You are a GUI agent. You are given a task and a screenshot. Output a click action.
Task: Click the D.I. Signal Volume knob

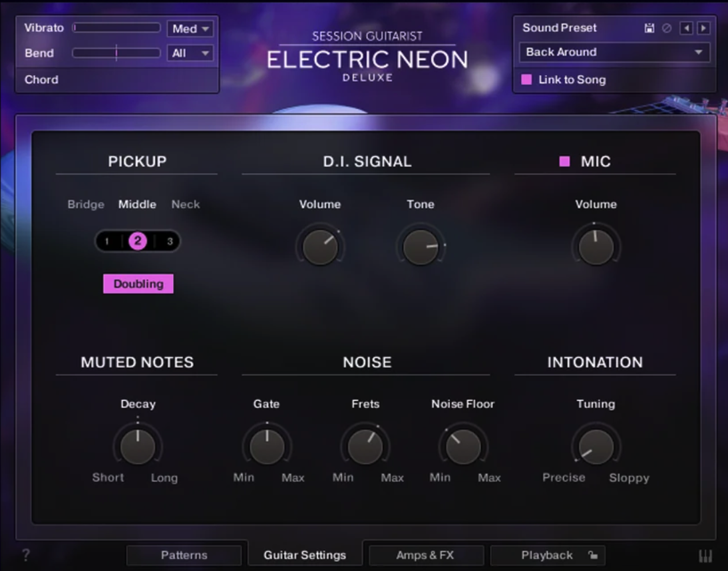[x=320, y=247]
